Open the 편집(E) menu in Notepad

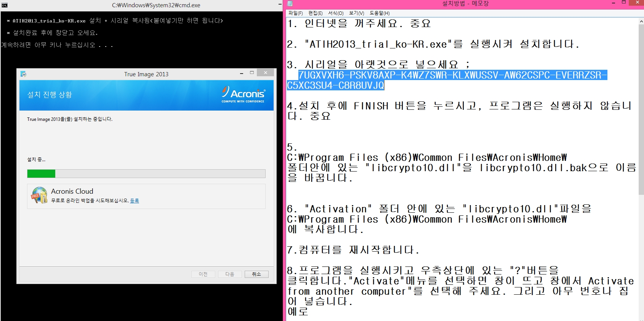[316, 13]
